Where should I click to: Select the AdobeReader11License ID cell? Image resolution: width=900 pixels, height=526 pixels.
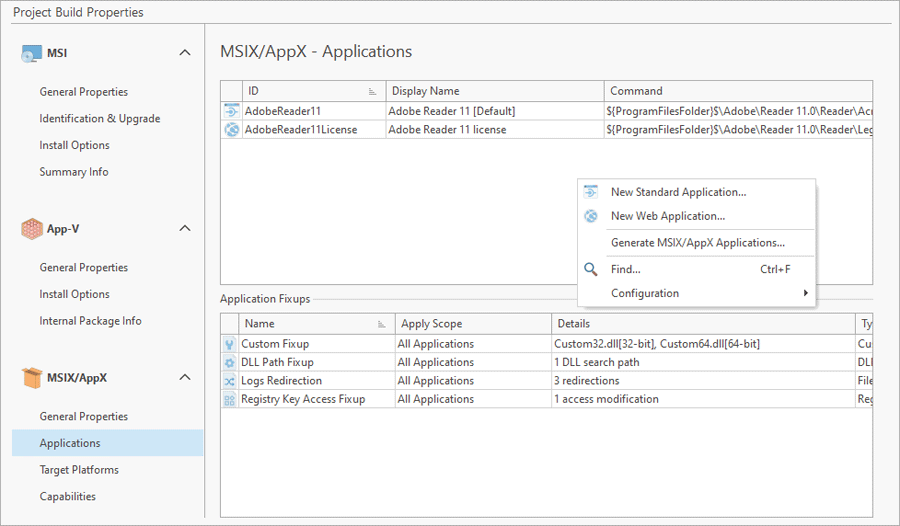[314, 130]
